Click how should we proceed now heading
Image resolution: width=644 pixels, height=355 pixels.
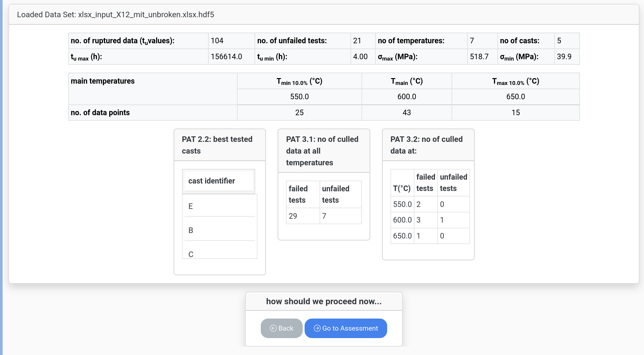[x=324, y=301]
